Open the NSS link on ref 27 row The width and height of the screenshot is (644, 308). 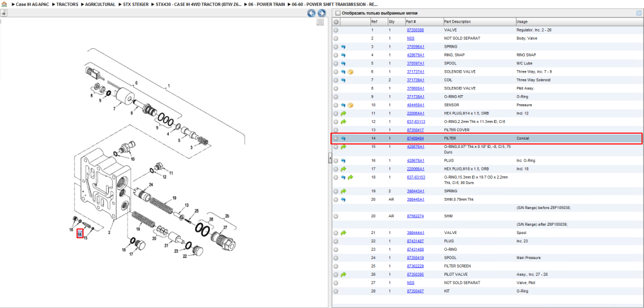click(410, 282)
